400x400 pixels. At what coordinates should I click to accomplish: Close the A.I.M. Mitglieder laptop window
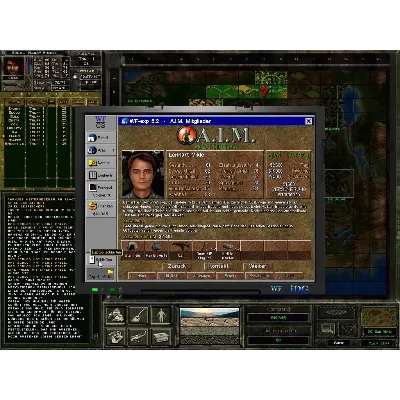[x=309, y=121]
